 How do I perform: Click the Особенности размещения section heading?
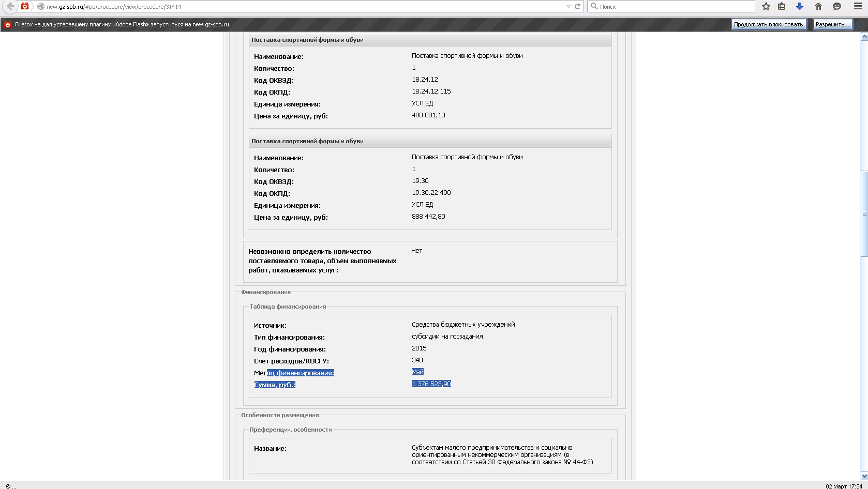point(280,415)
